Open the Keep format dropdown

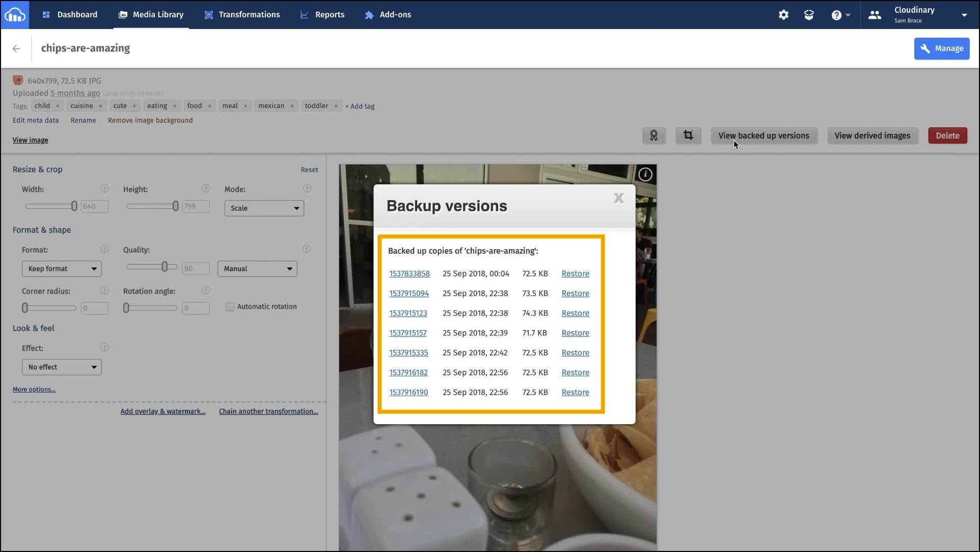click(61, 268)
